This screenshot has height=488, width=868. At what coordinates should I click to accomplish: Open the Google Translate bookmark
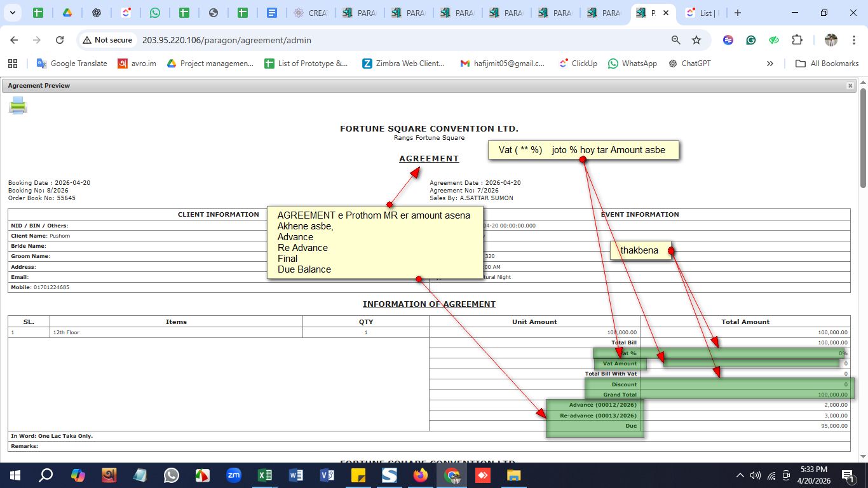point(72,64)
